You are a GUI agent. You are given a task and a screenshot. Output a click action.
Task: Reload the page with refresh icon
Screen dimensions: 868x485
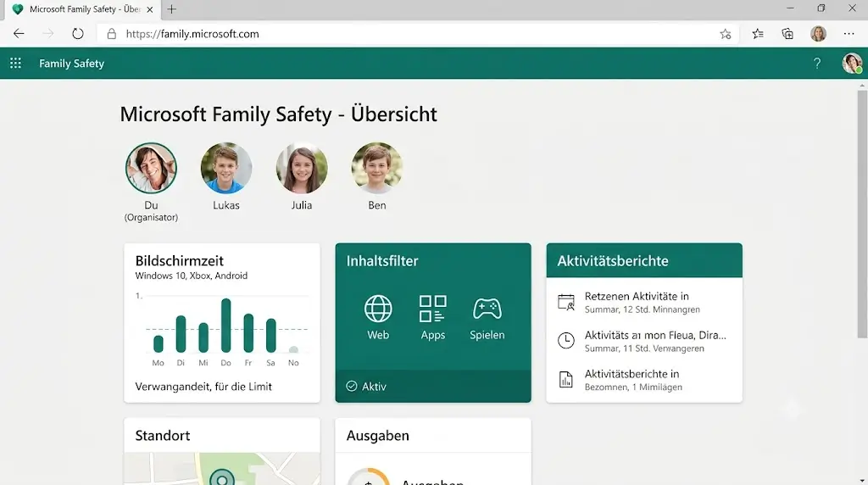[x=78, y=34]
